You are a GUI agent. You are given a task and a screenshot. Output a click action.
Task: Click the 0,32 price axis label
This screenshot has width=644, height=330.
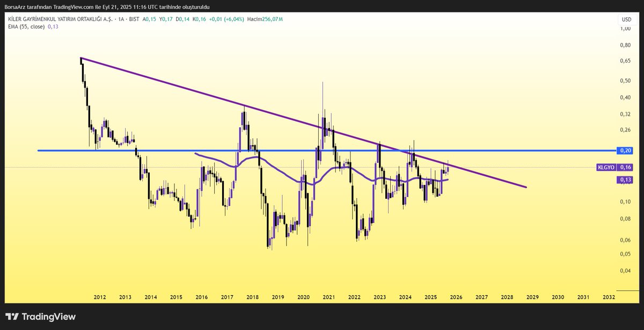click(x=626, y=114)
